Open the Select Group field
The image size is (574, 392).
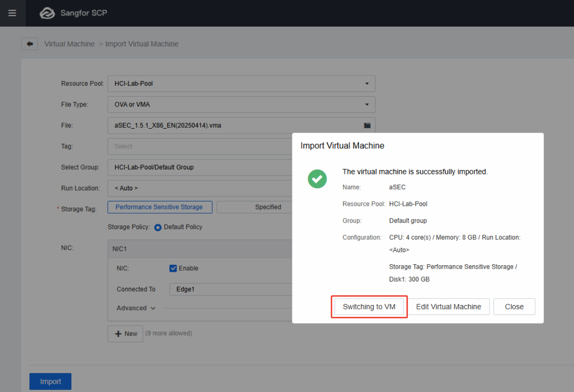(200, 168)
